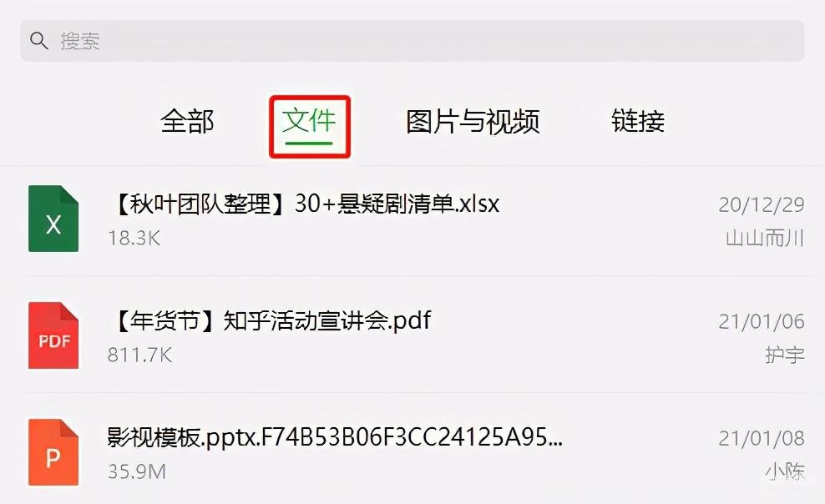Click the 35.9M file size label

[x=137, y=472]
